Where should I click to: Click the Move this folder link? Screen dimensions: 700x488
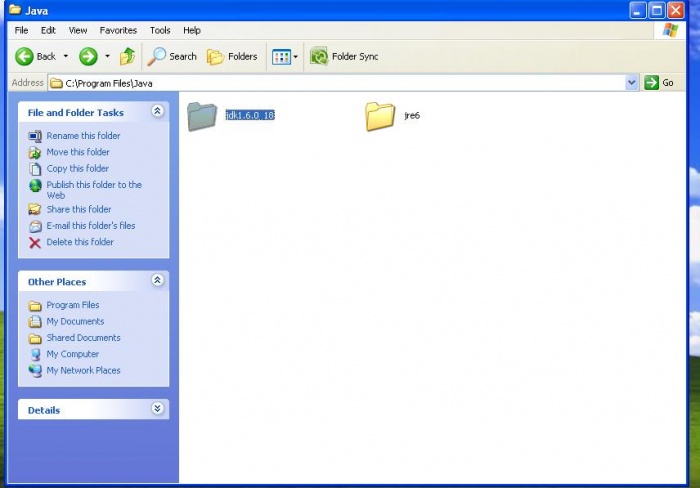78,152
